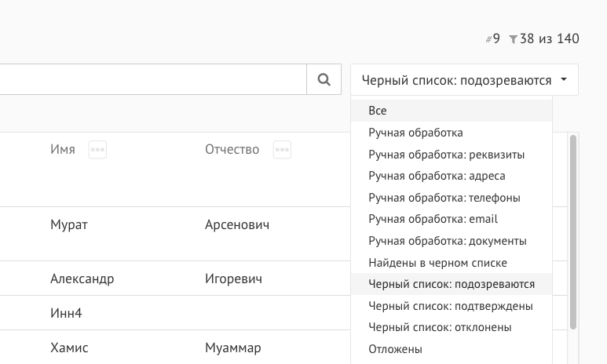Click the 38 из 140 record counter
Image resolution: width=607 pixels, height=364 pixels.
(x=550, y=38)
